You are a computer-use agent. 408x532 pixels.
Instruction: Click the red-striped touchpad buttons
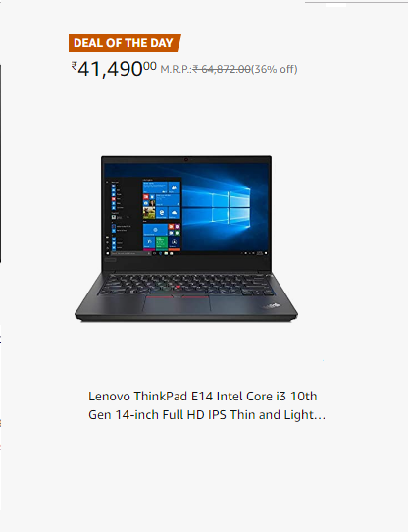click(178, 297)
